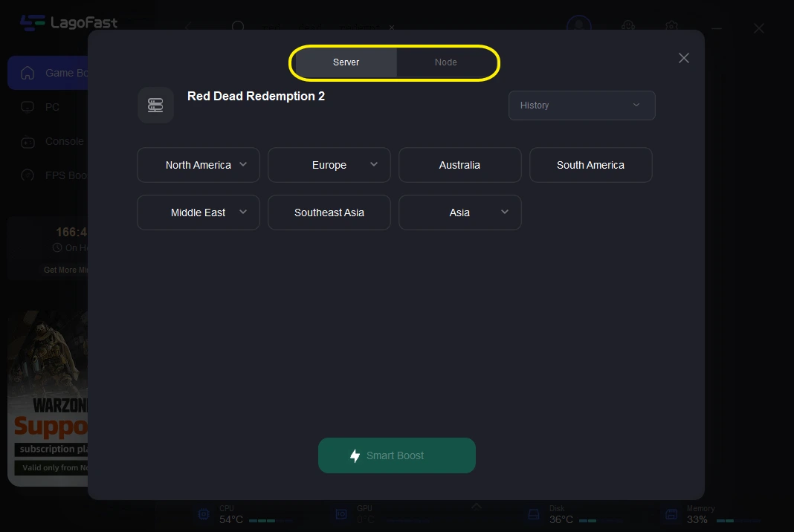794x532 pixels.
Task: Click the GPU icon in status bar
Action: pos(341,514)
